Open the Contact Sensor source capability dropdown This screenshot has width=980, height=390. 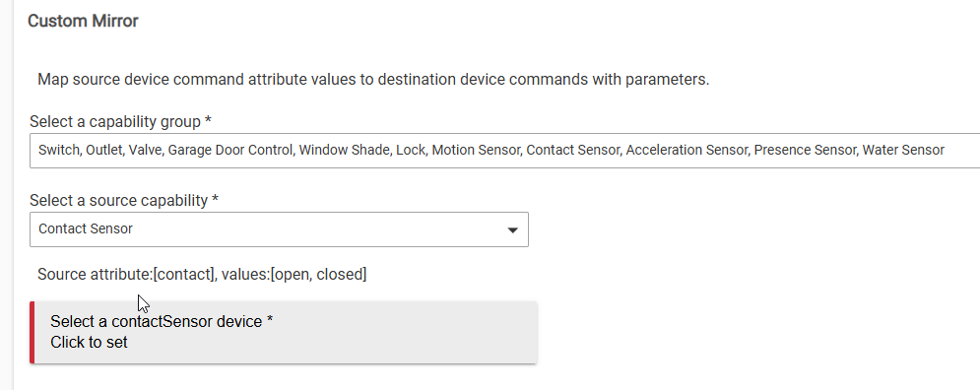coord(279,229)
